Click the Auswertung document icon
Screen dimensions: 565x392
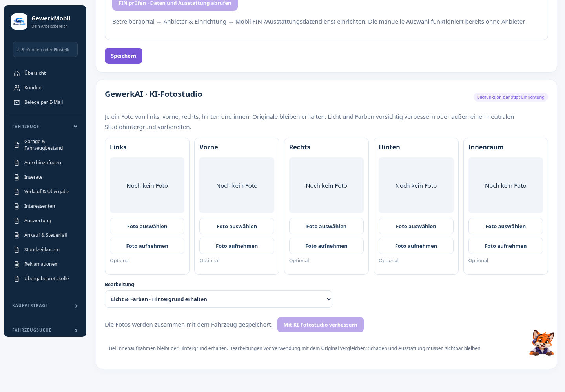pyautogui.click(x=16, y=221)
